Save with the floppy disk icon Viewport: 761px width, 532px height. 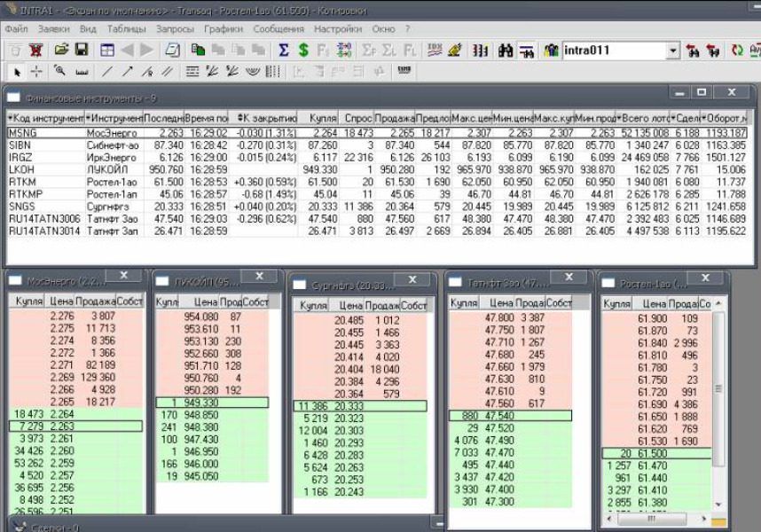81,50
